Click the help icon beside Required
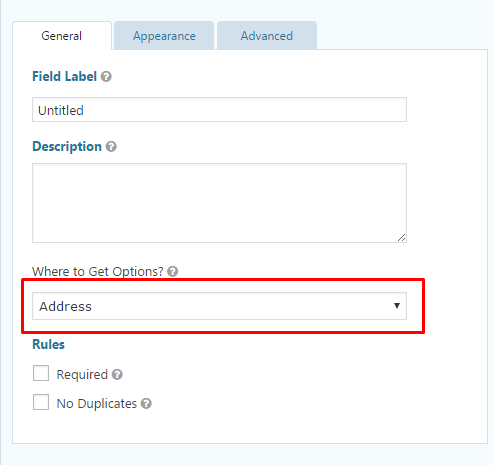The height and width of the screenshot is (465, 494). 117,375
